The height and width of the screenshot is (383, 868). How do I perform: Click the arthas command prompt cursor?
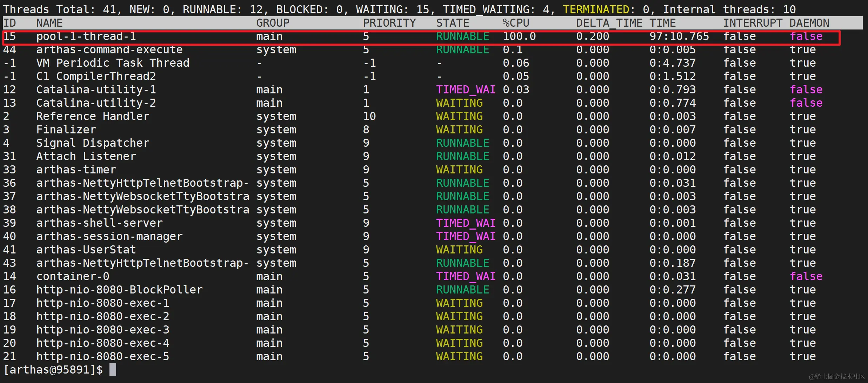pos(113,370)
